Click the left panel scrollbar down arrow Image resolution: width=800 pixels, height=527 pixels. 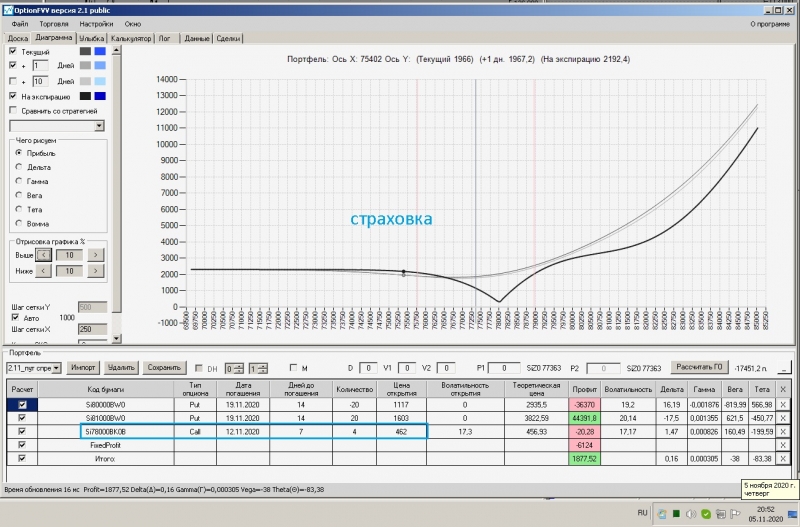tap(116, 338)
